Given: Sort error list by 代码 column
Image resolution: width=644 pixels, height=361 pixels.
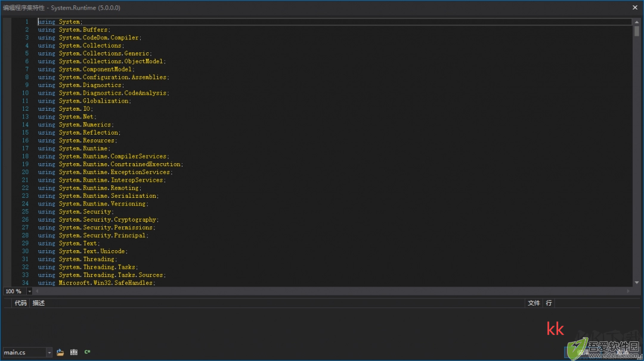Looking at the screenshot, I should (20, 303).
